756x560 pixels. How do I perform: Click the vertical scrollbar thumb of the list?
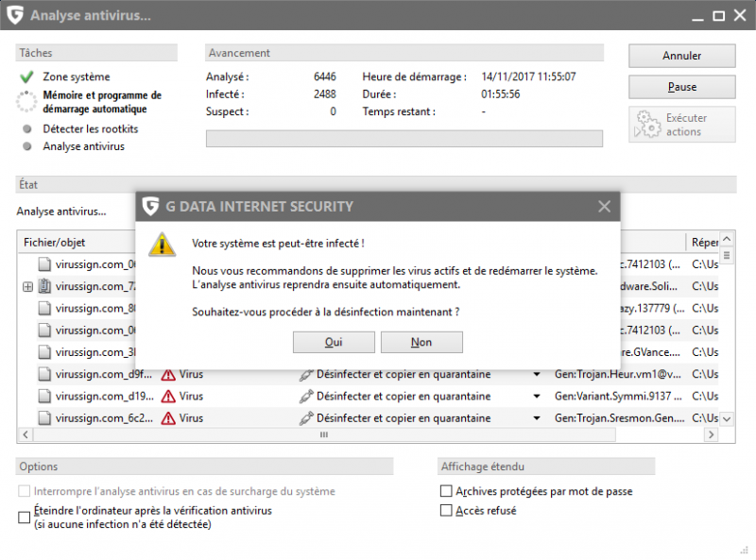pyautogui.click(x=727, y=255)
